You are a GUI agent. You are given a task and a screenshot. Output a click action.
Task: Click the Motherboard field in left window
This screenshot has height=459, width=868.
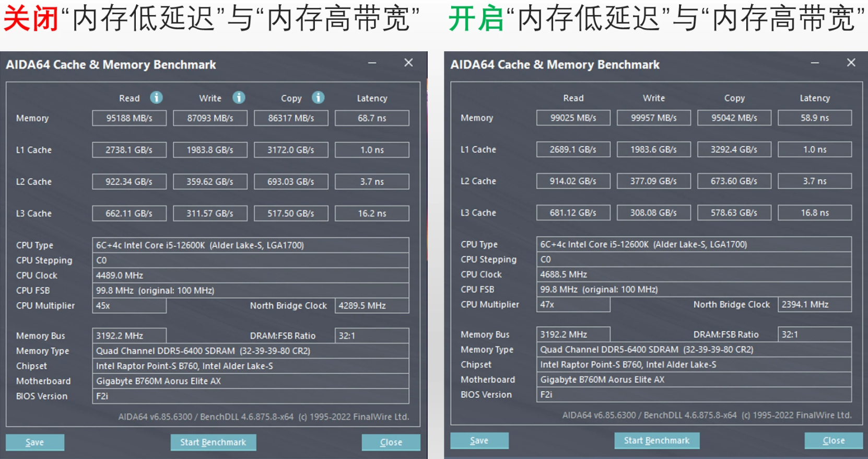click(251, 381)
